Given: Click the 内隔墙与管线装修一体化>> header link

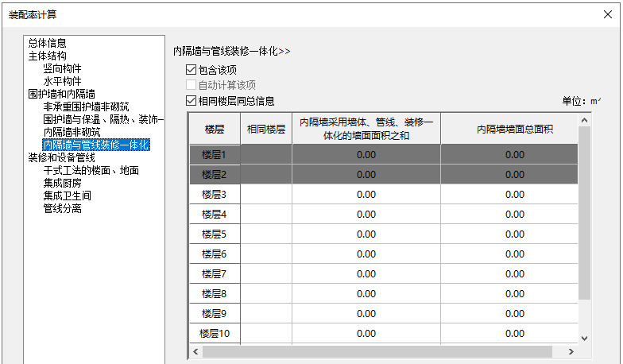Looking at the screenshot, I should click(x=232, y=51).
